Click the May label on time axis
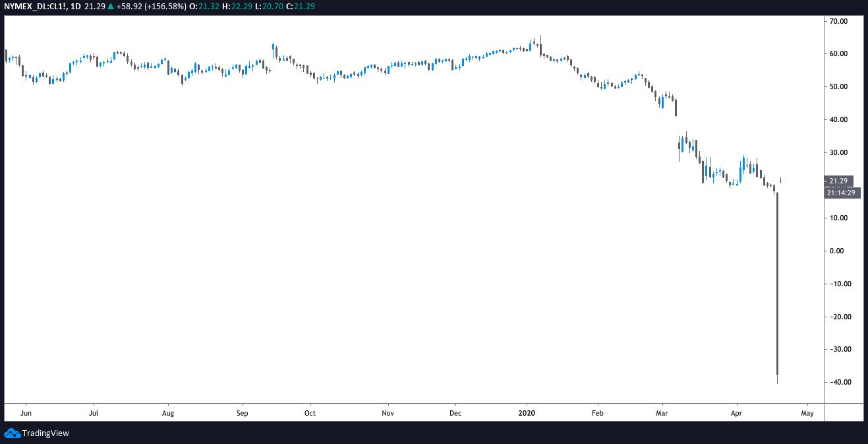This screenshot has width=868, height=444. click(x=807, y=413)
